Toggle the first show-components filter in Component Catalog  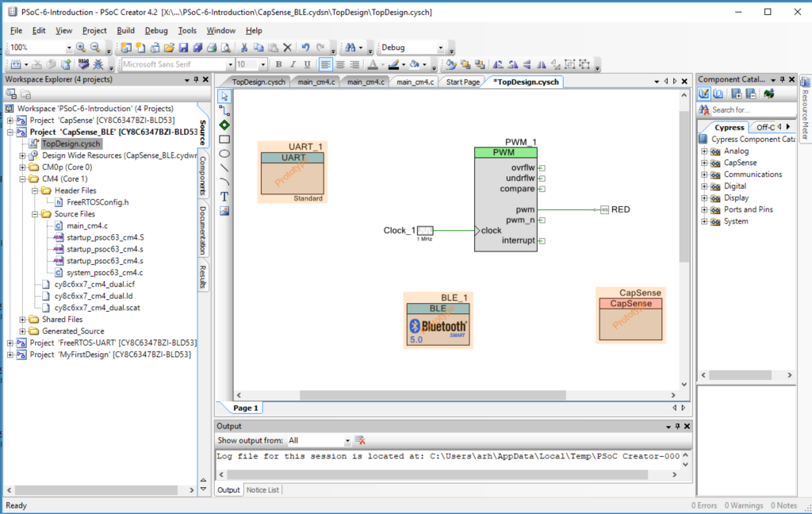point(704,94)
